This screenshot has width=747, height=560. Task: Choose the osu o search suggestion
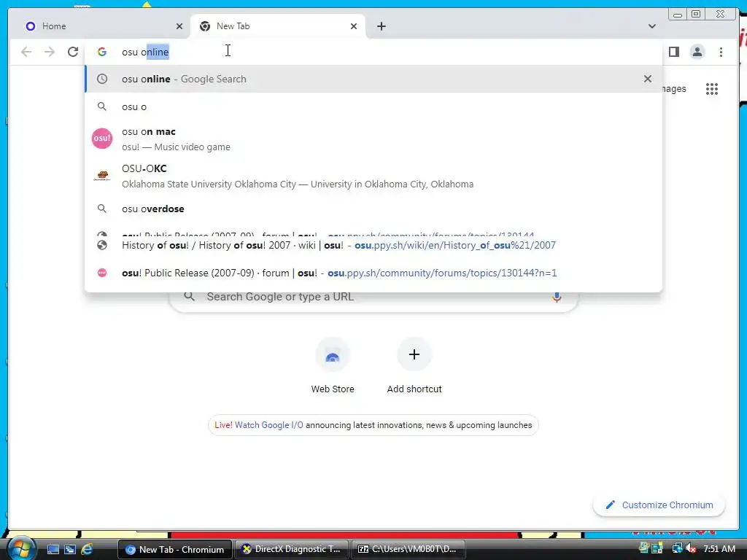click(373, 106)
